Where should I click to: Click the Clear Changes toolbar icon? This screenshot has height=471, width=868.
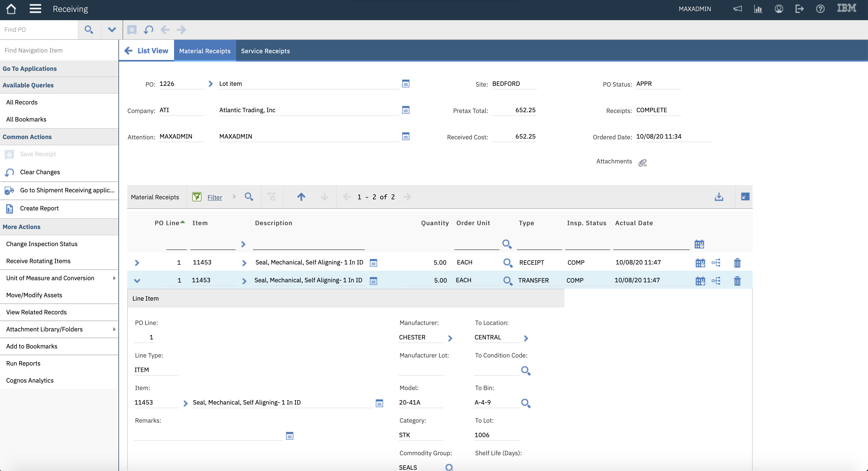coord(148,30)
